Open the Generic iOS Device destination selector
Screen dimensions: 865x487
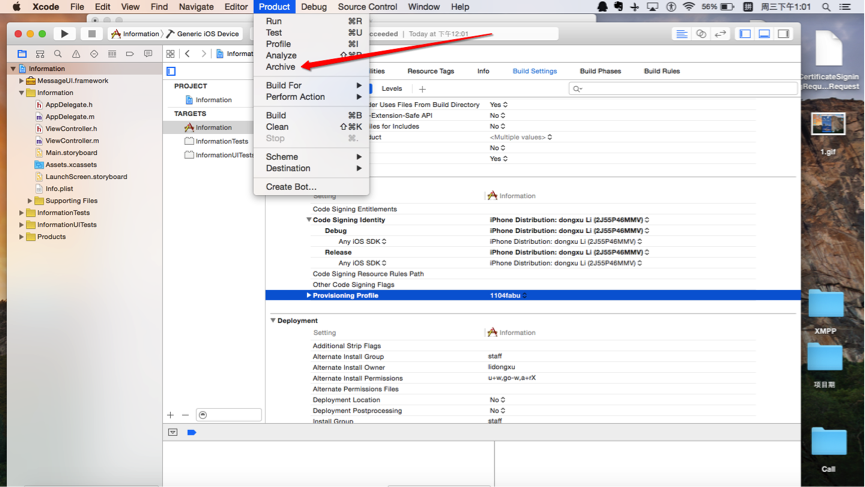click(204, 34)
